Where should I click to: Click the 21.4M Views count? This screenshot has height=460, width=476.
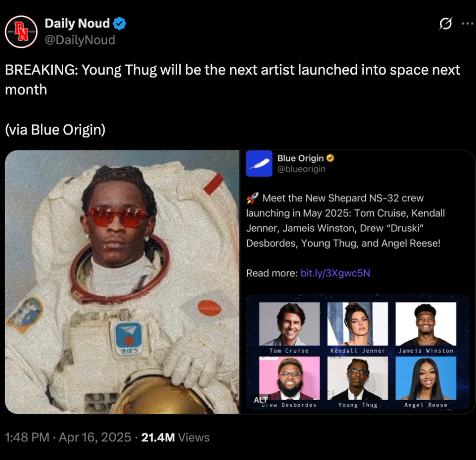tap(175, 437)
